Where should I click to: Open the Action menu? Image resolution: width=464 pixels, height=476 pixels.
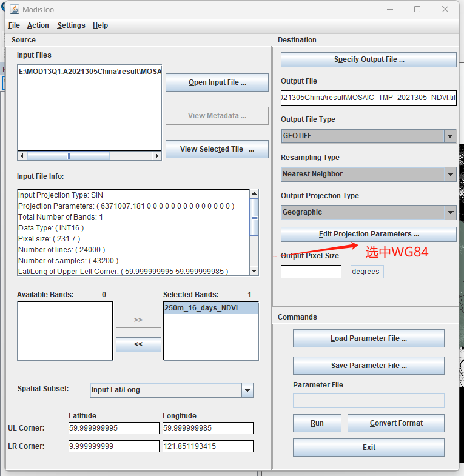38,25
